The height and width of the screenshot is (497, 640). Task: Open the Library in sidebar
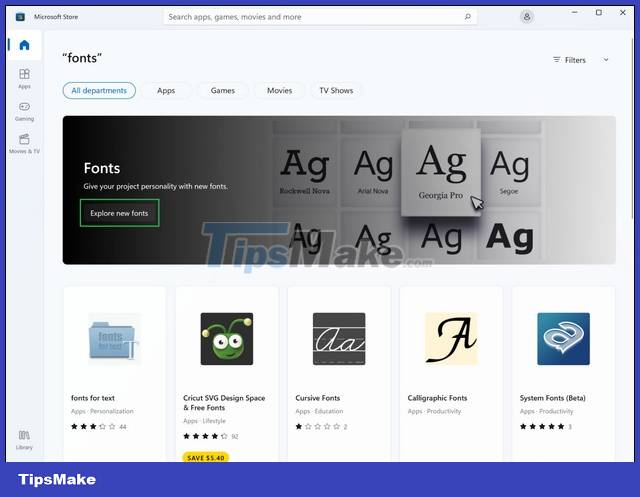(x=24, y=440)
